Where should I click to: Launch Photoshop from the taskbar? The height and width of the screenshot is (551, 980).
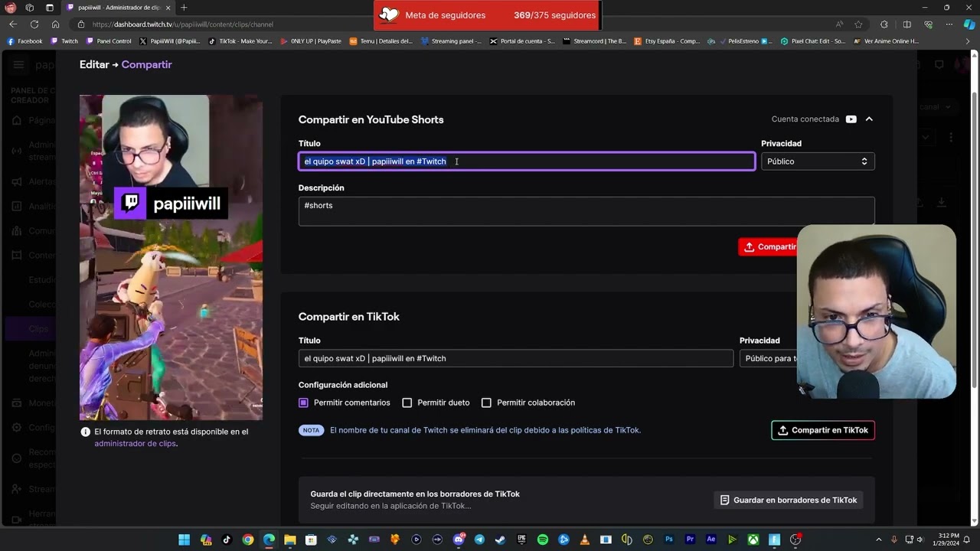pyautogui.click(x=669, y=540)
